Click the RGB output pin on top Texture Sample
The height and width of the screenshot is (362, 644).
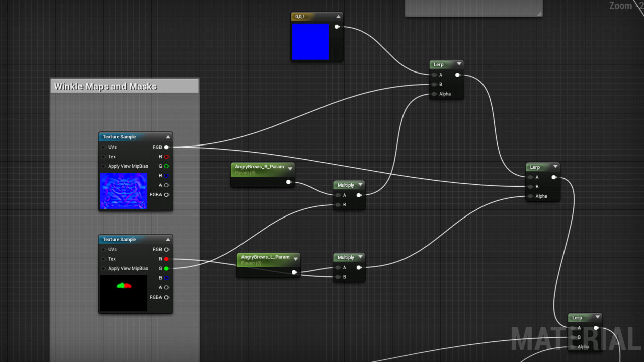pyautogui.click(x=167, y=147)
